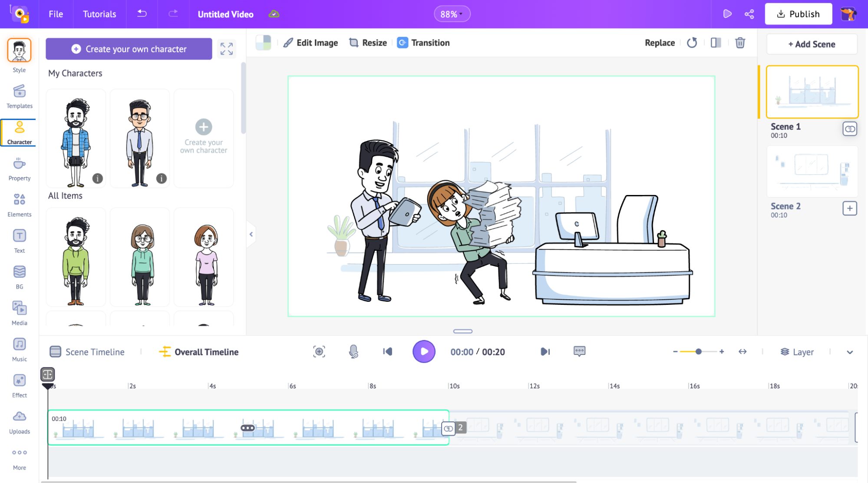Click the timeline zoom slider handle
This screenshot has height=483, width=868.
pos(698,351)
